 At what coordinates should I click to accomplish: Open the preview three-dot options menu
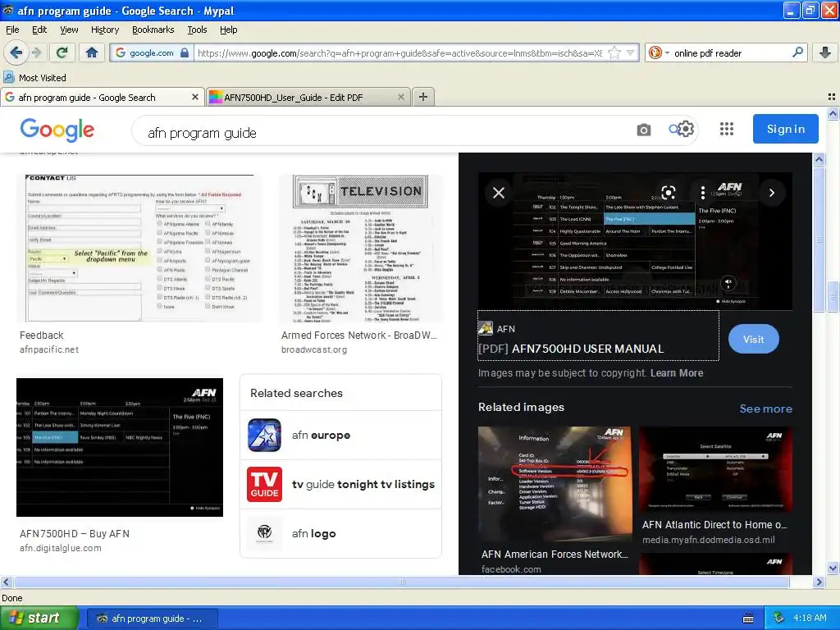click(x=702, y=192)
